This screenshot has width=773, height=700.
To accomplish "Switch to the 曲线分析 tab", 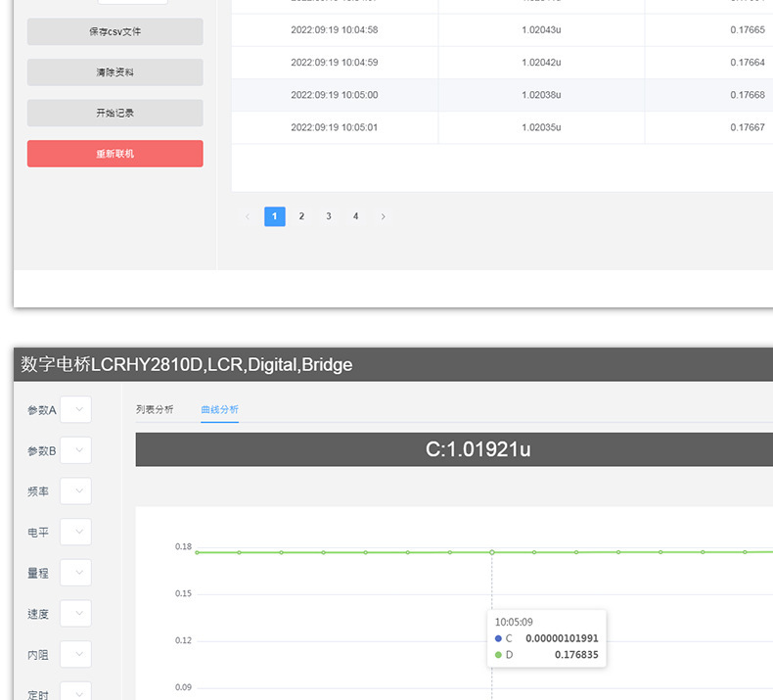I will coord(220,409).
